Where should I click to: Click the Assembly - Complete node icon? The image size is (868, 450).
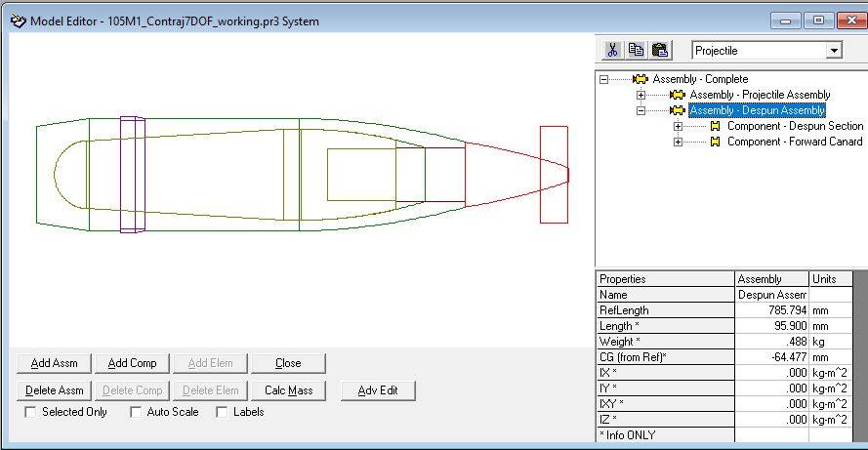pyautogui.click(x=641, y=79)
